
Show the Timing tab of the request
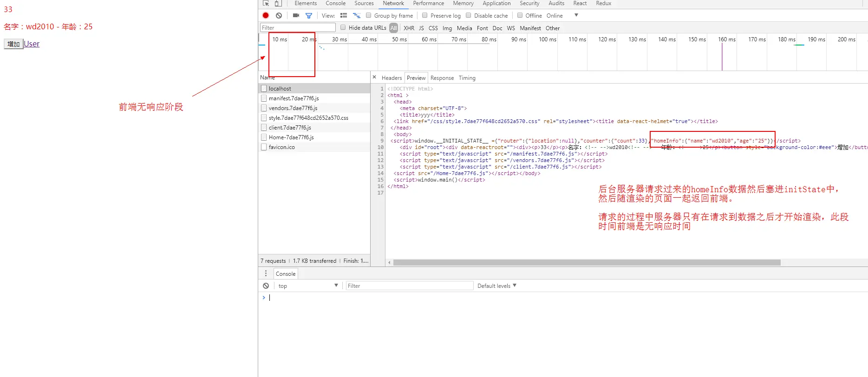[467, 78]
